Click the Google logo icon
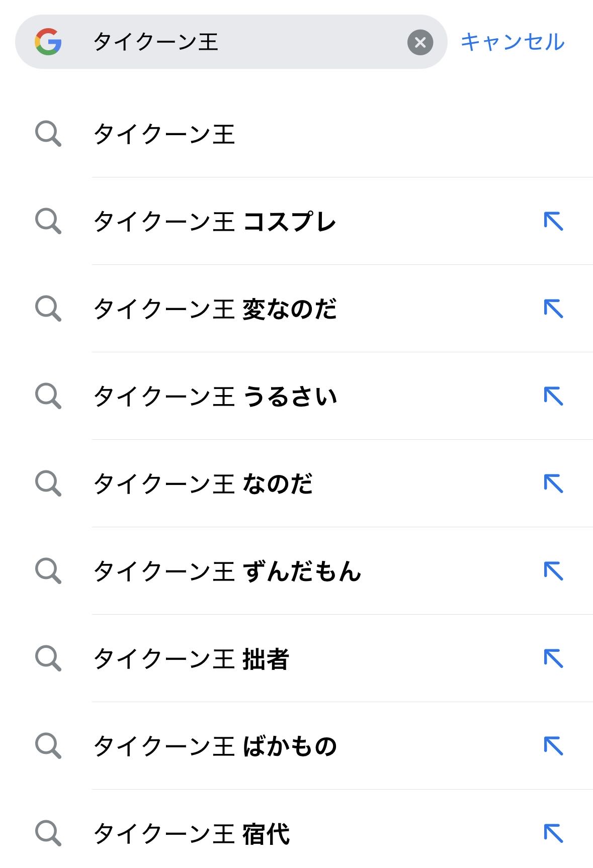Viewport: 593px width, 868px height. (48, 42)
